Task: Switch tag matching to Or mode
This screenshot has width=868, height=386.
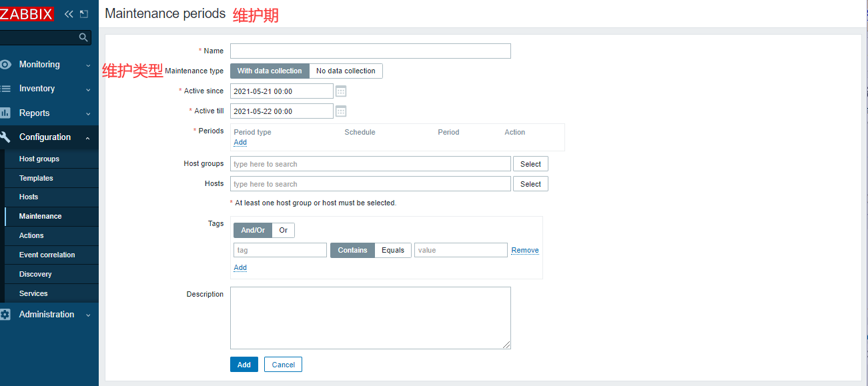Action: 283,230
